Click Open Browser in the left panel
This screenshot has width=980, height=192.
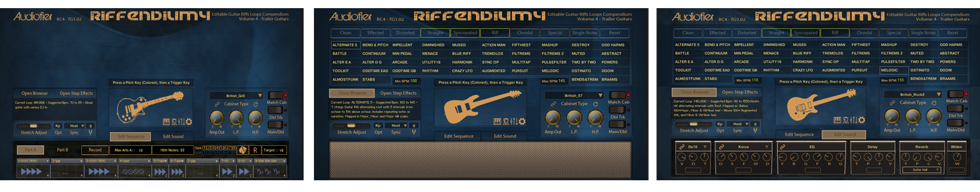pos(35,93)
